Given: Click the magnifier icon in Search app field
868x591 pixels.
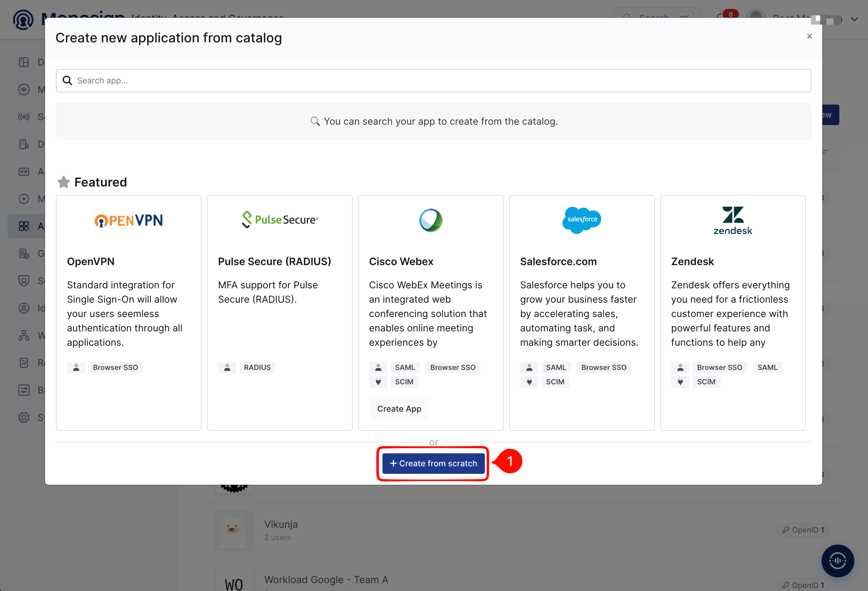Looking at the screenshot, I should click(x=67, y=80).
